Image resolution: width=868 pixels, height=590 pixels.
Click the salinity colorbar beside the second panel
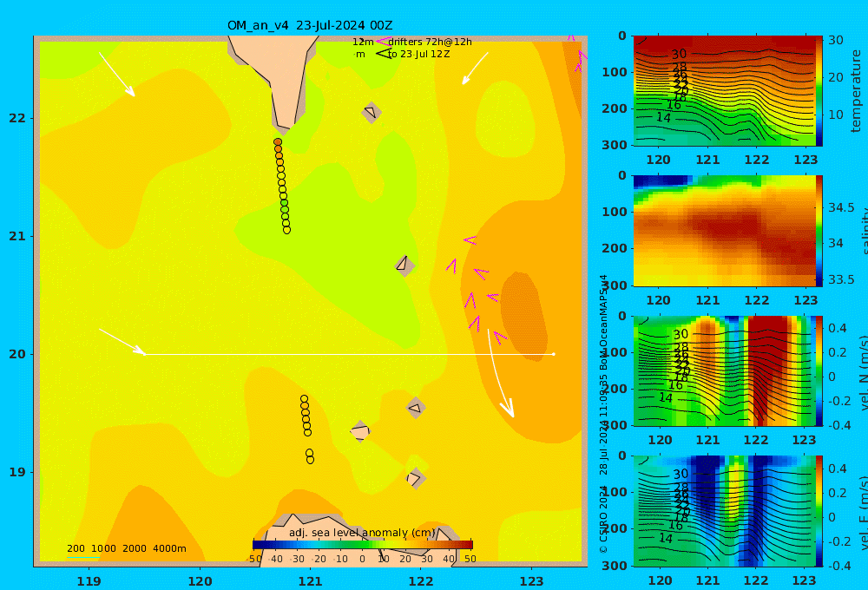tap(819, 231)
